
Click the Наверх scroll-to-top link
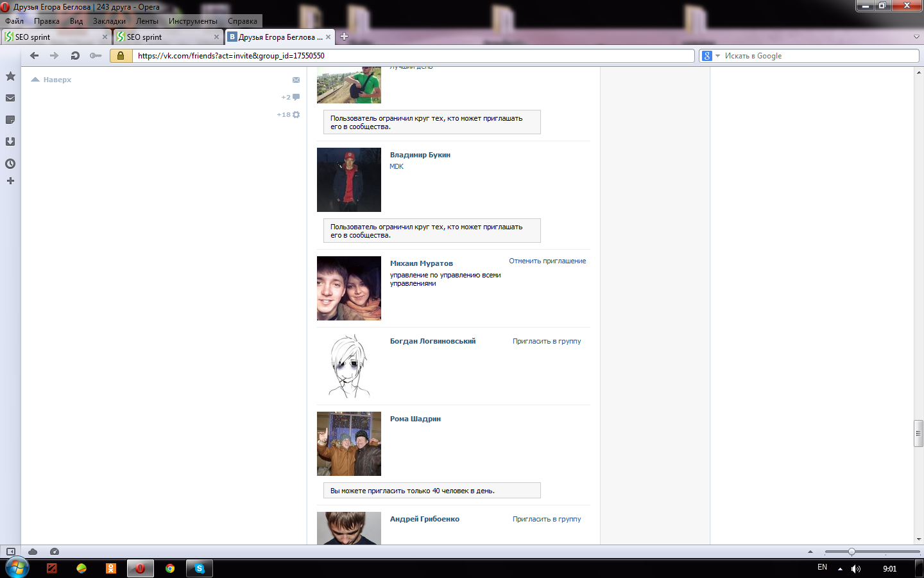(x=51, y=80)
